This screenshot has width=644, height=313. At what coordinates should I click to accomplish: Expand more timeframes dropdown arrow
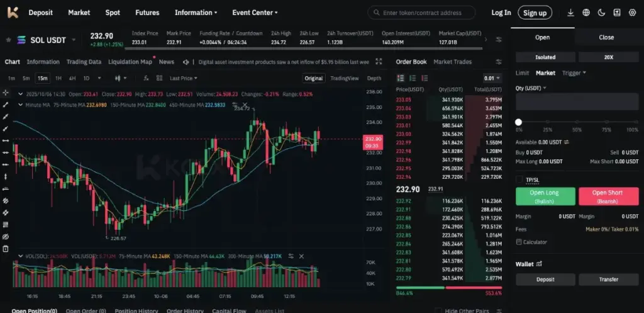(x=99, y=78)
